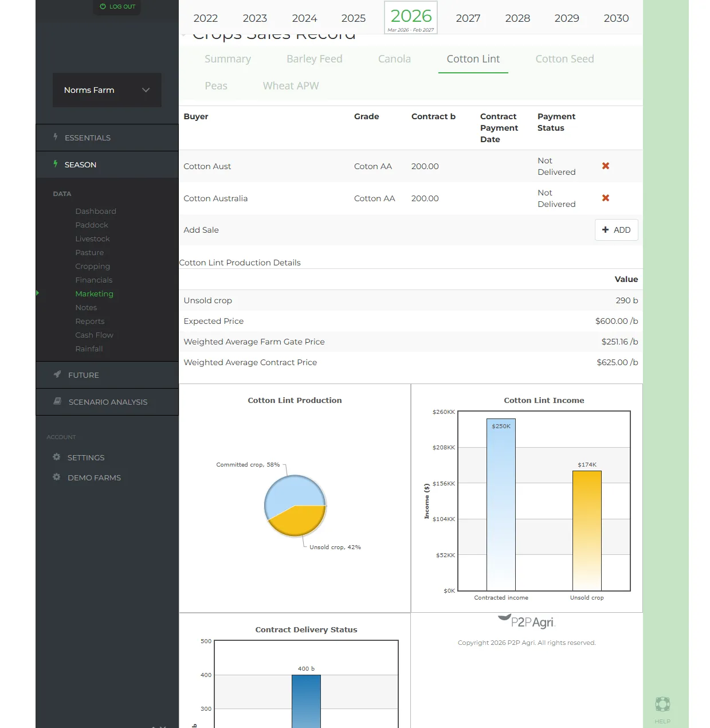Open the Dashboard sidebar link
The width and height of the screenshot is (710, 728).
[x=96, y=212]
